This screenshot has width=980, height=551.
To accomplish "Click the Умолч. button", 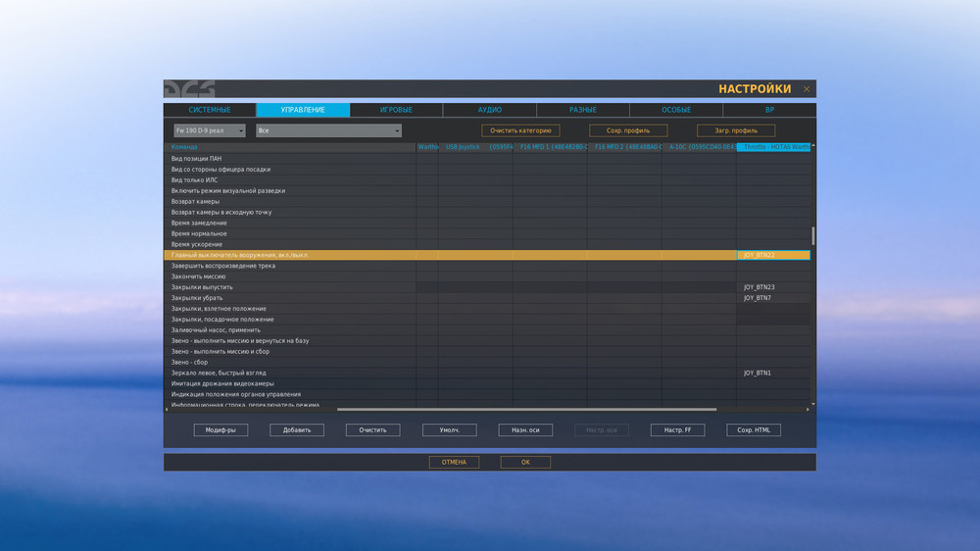I will (450, 430).
